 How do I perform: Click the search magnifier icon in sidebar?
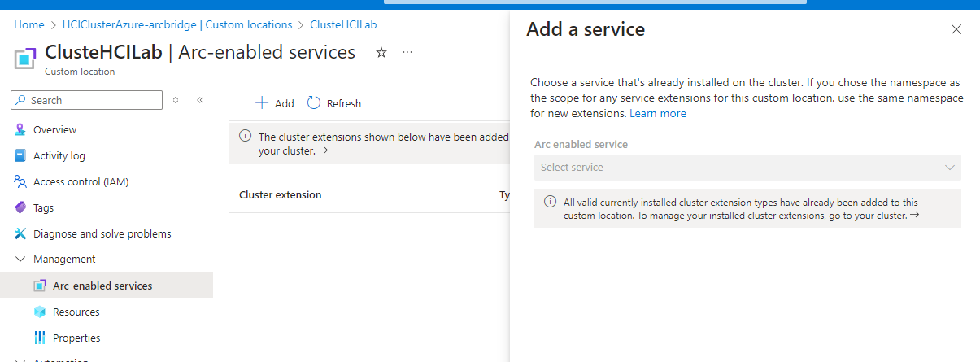click(21, 100)
